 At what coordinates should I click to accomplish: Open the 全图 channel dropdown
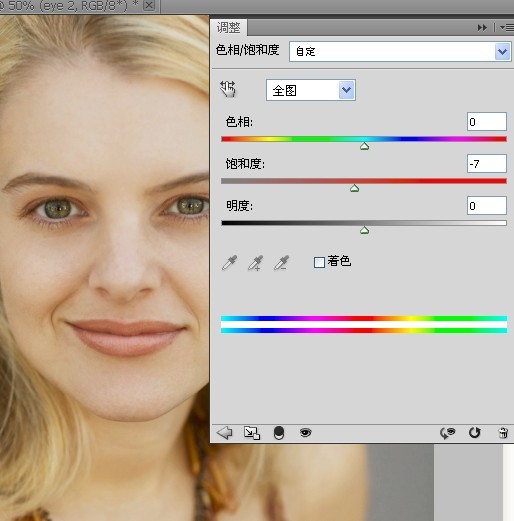(x=311, y=90)
